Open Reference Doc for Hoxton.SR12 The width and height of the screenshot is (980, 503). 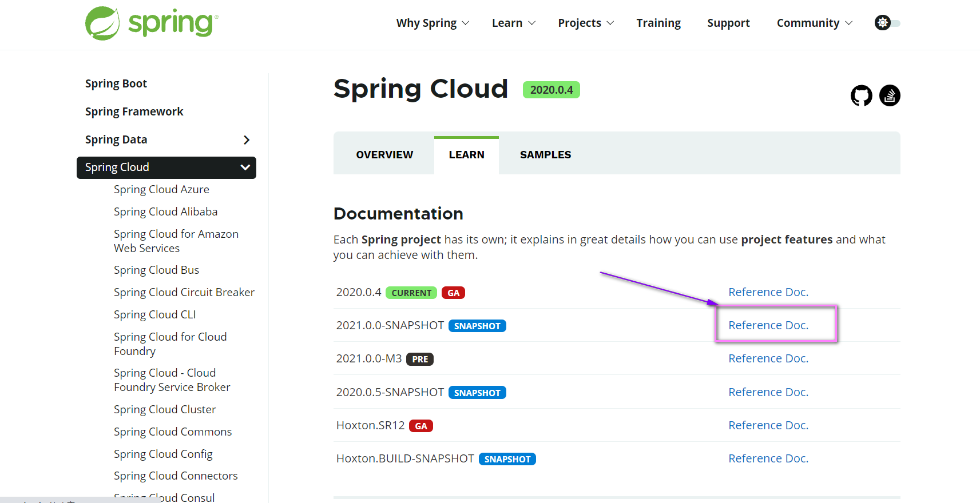click(x=768, y=425)
